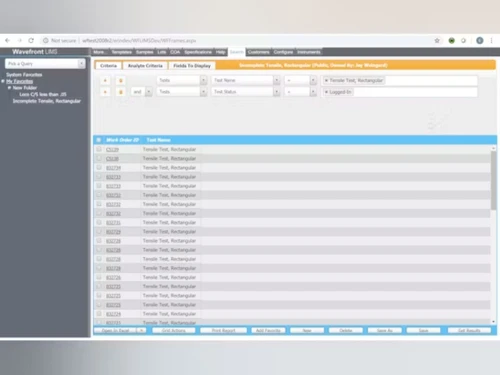
Task: Switch to the Fields To Display tab
Action: pos(192,66)
